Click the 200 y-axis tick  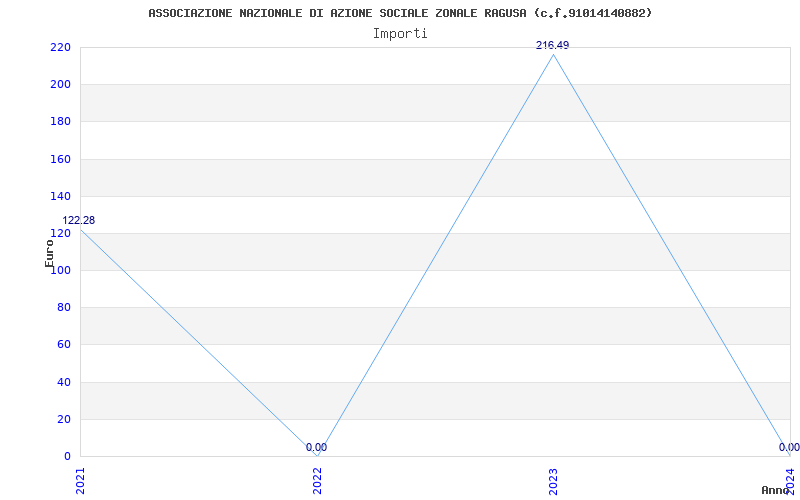pos(60,85)
